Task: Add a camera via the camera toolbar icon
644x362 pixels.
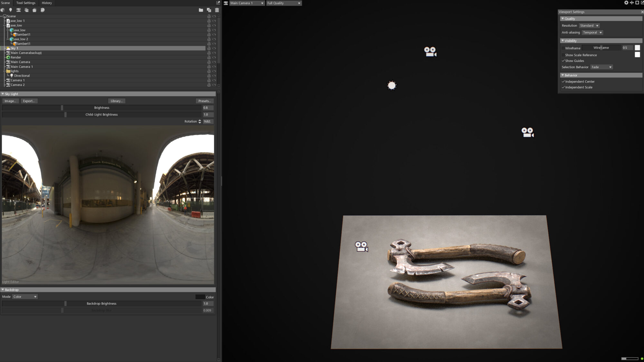Action: tap(18, 10)
